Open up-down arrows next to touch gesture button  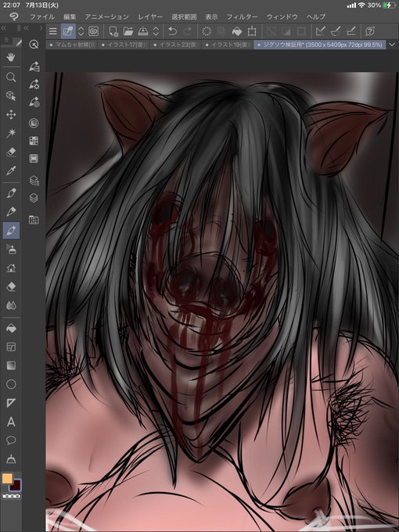(81, 31)
